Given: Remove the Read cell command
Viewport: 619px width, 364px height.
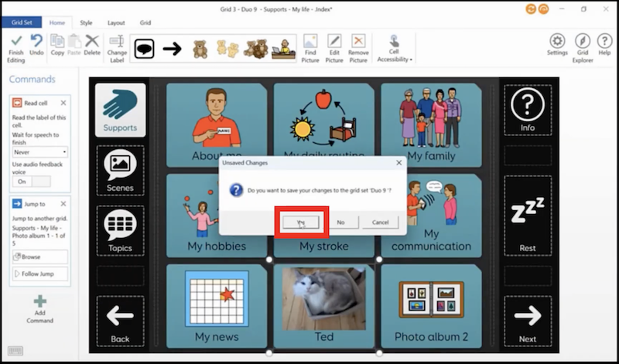Looking at the screenshot, I should (x=63, y=103).
